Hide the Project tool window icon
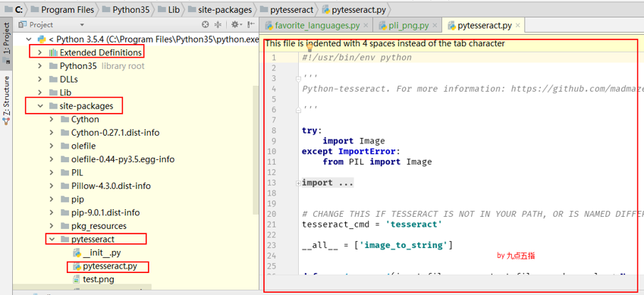Image resolution: width=644 pixels, height=295 pixels. [252, 25]
